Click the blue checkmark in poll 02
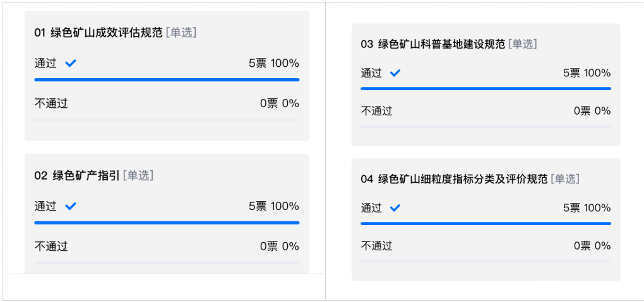644x302 pixels. pyautogui.click(x=71, y=206)
